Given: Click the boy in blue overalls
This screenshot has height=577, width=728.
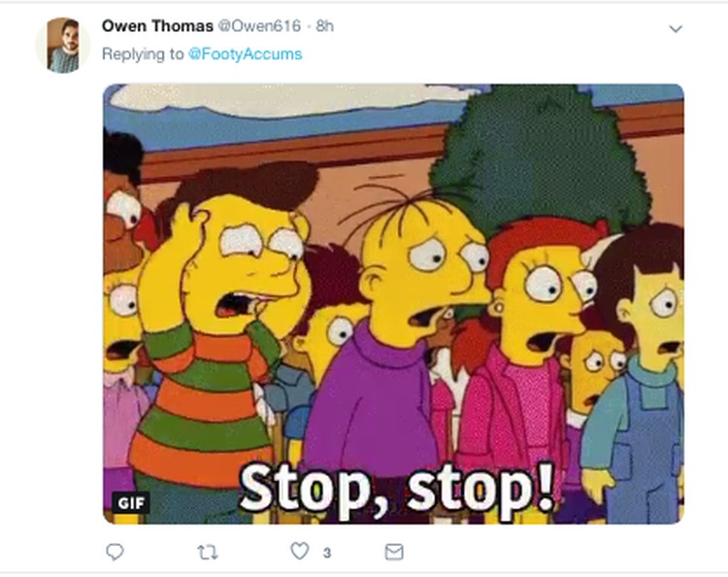Looking at the screenshot, I should click(x=636, y=381).
